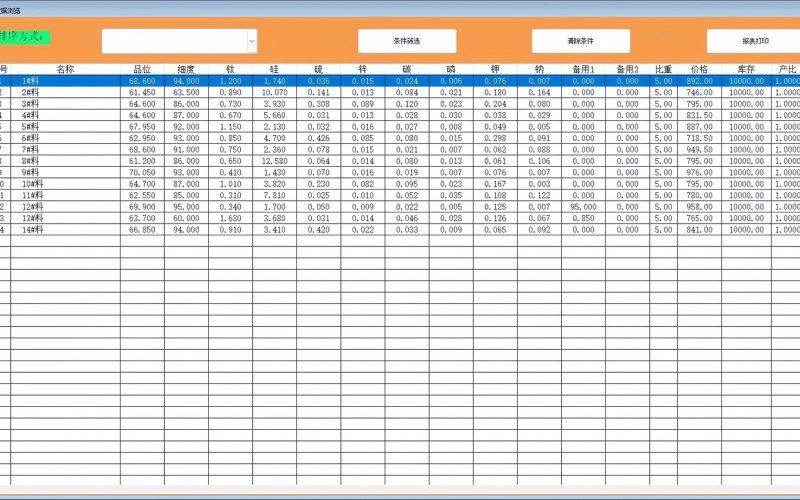The width and height of the screenshot is (800, 500).
Task: Select the 品位 column header
Action: (142, 70)
